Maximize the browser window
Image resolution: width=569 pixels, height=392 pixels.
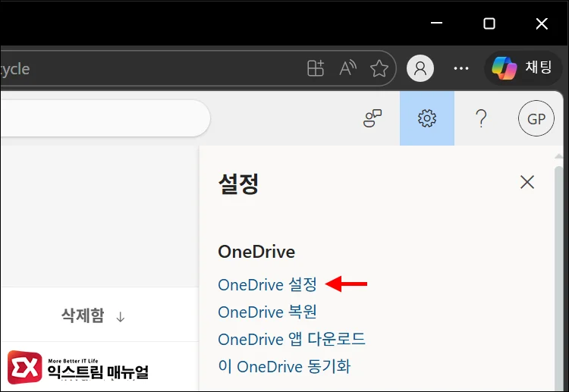[x=489, y=24]
